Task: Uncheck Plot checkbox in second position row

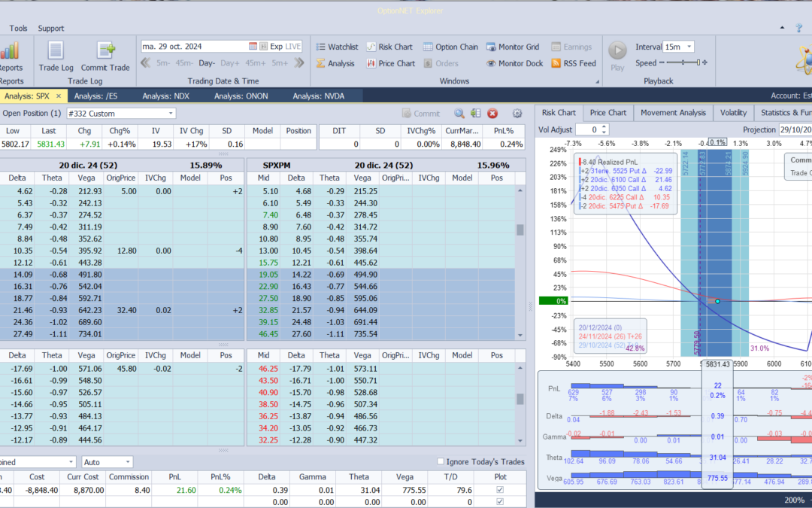Action: 501,501
